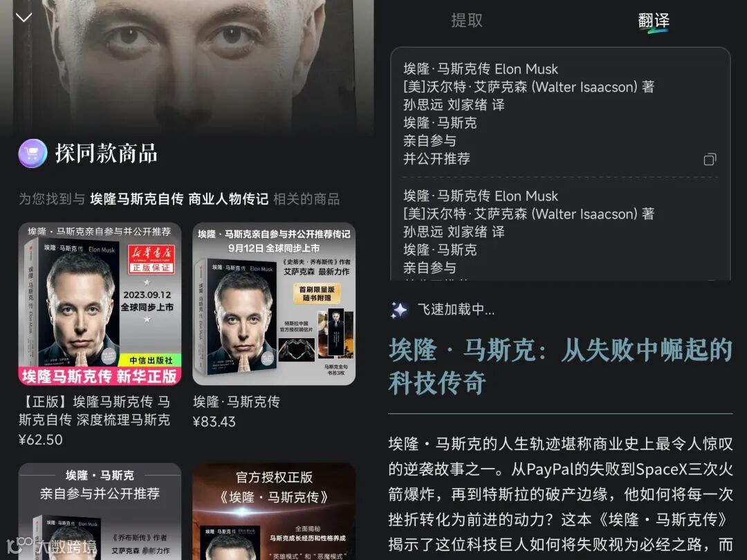Viewport: 747px width, 560px height.
Task: Tap the sparkle loading icon beside 飞速加载中
Action: (399, 310)
